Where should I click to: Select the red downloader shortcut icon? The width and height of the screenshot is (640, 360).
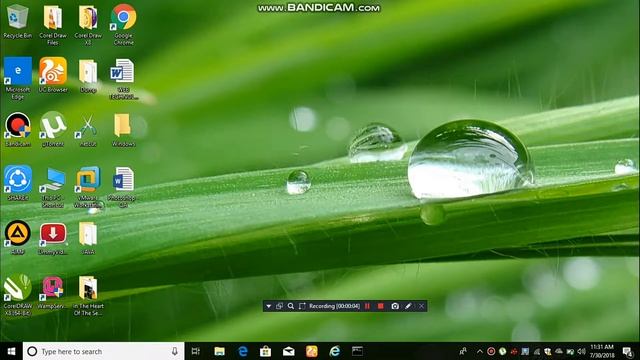53,238
